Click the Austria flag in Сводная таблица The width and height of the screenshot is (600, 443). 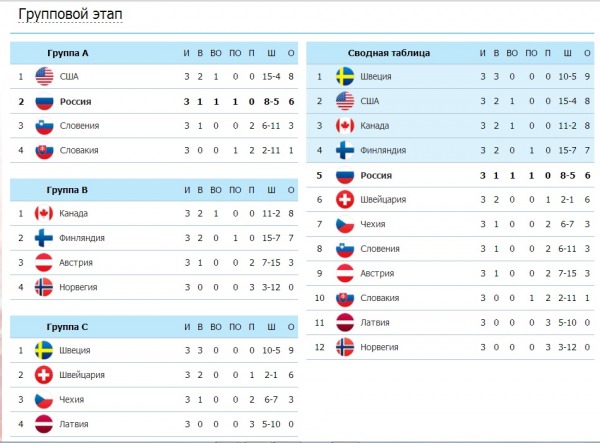[x=345, y=274]
